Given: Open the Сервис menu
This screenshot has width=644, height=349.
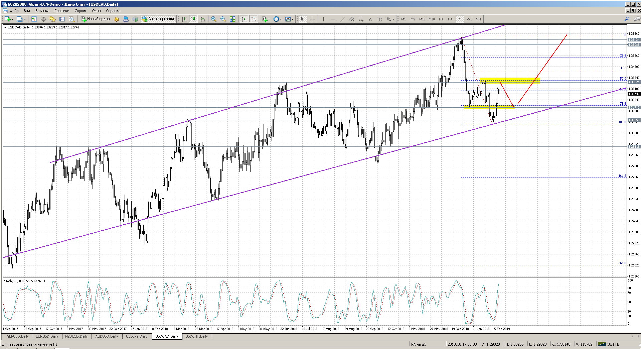Looking at the screenshot, I should [x=80, y=11].
